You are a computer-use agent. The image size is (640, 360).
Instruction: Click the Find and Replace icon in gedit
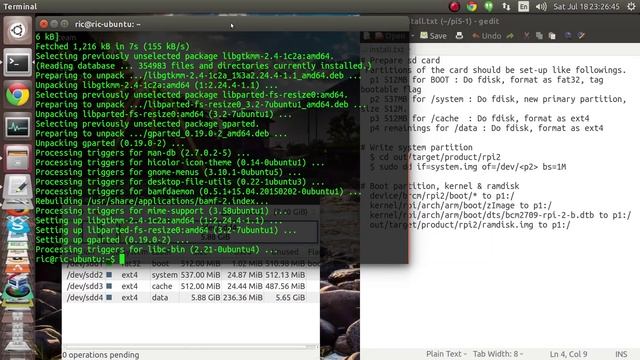tap(581, 36)
